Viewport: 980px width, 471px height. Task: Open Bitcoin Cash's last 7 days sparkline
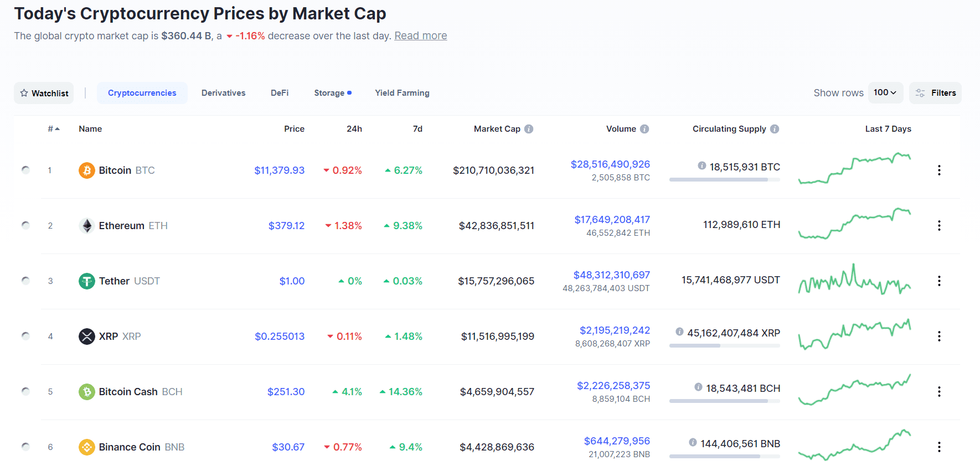[x=854, y=390]
